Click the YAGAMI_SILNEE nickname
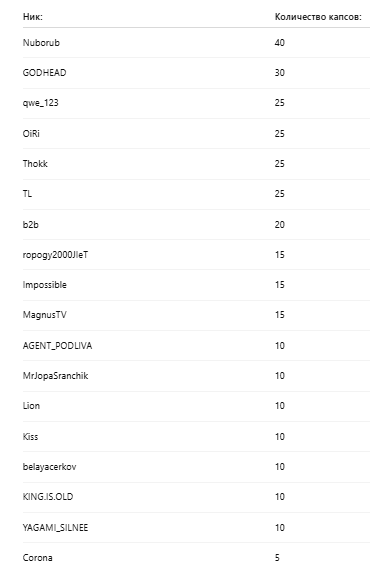 (56, 527)
